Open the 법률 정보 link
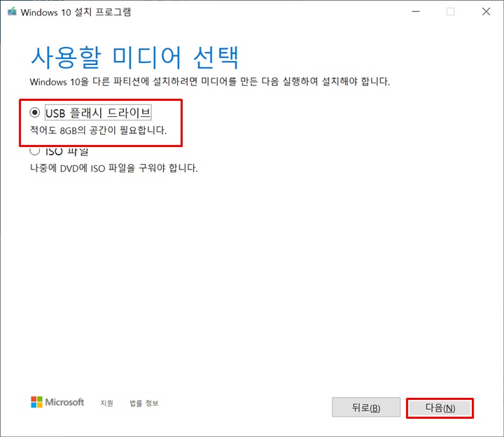504x437 pixels. point(144,403)
